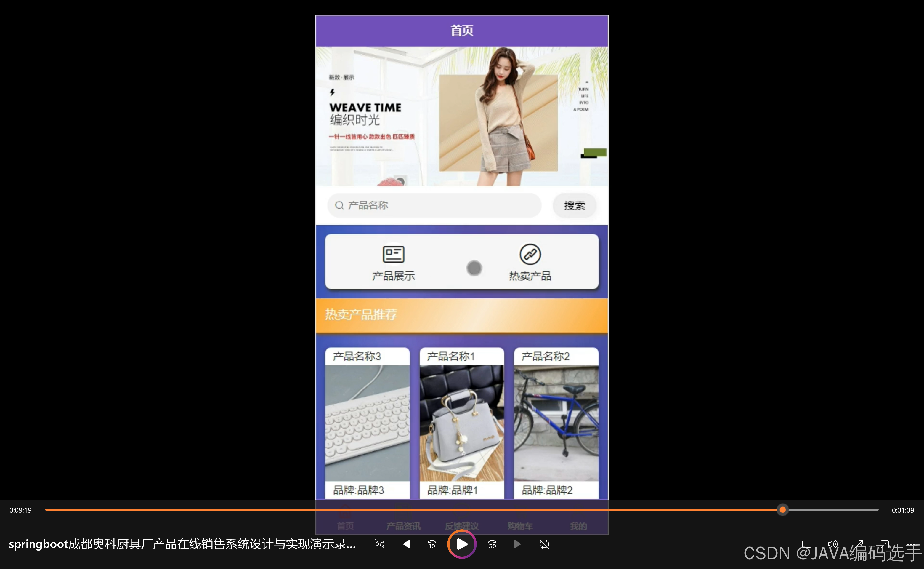Open the 产品名称2 bicycle product image

pos(556,423)
